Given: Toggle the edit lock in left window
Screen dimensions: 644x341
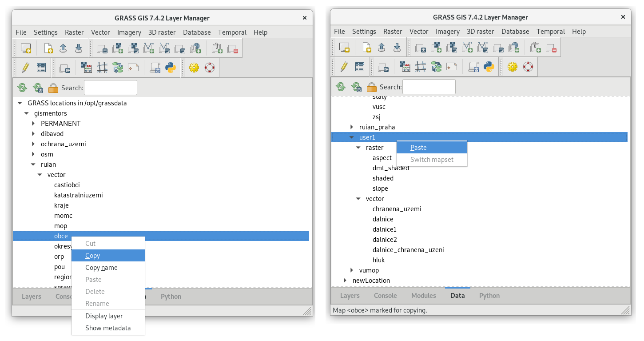Looking at the screenshot, I should tap(53, 88).
